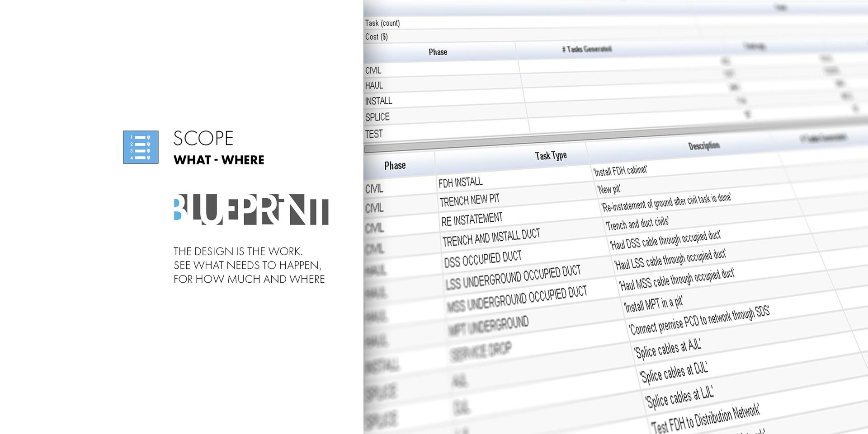Click the 'THE DESIGN IS THE WORK.' tagline line
The image size is (868, 434).
tap(238, 251)
